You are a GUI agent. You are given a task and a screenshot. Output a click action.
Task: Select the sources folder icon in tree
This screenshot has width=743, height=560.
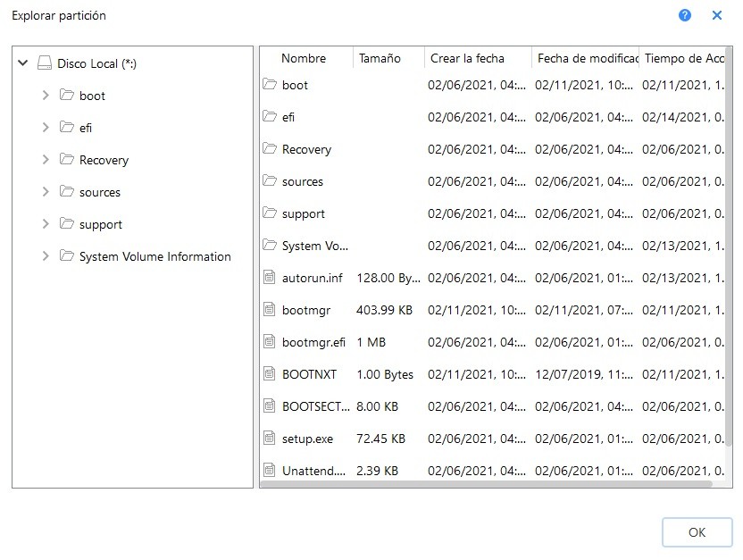tap(67, 192)
